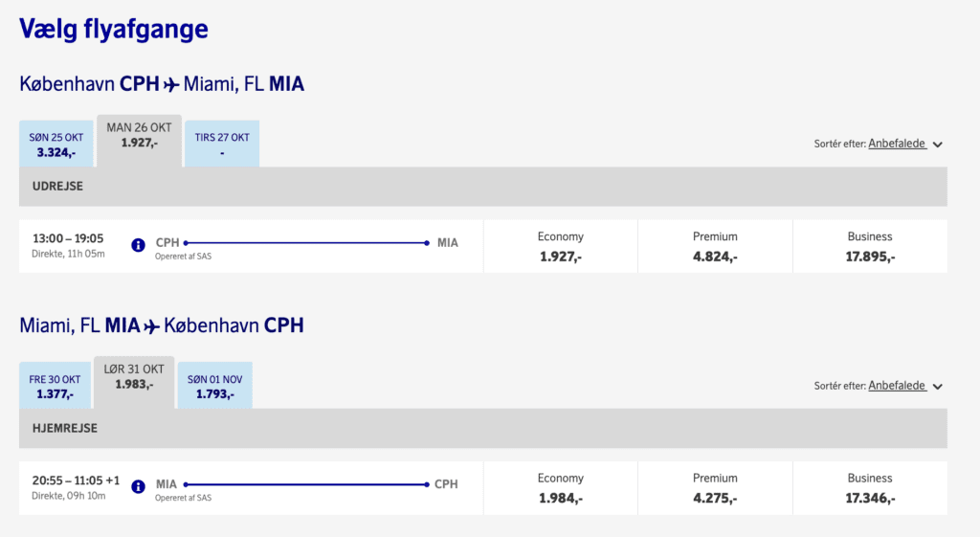
Task: Open outbound Anbefalede sort link
Action: coord(897,144)
